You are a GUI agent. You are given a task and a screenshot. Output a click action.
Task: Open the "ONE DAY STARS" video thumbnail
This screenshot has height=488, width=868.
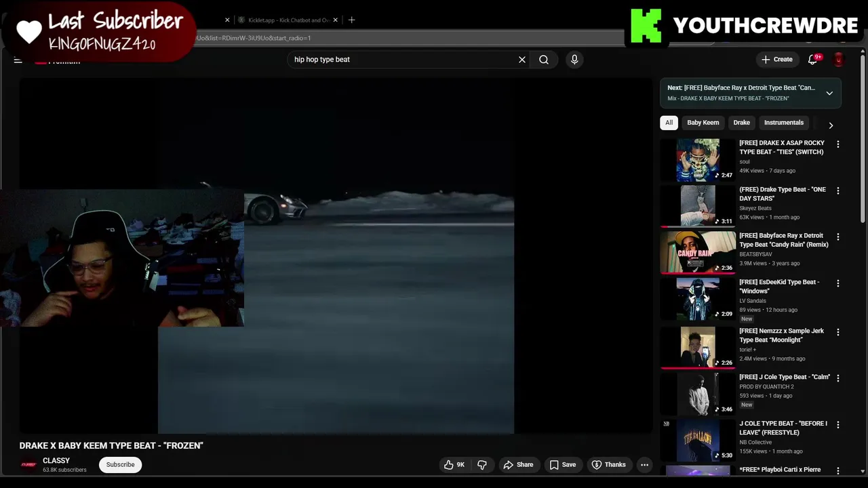click(x=698, y=206)
